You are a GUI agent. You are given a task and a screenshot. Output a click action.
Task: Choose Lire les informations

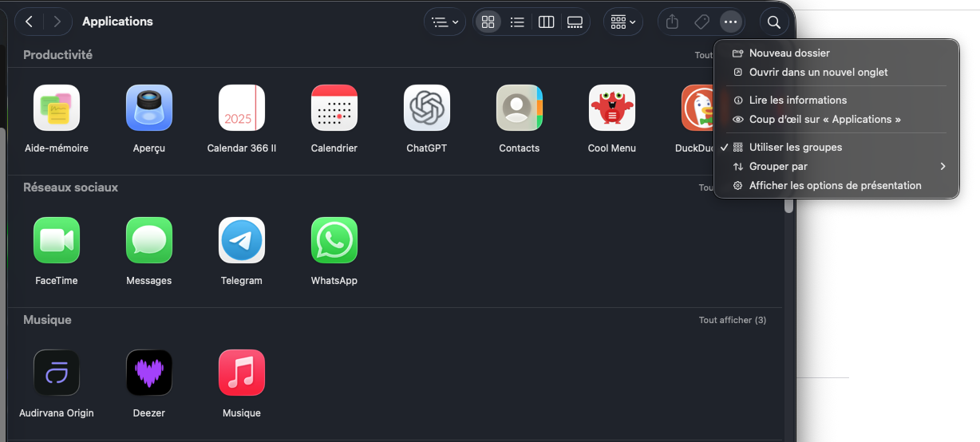(x=838, y=100)
